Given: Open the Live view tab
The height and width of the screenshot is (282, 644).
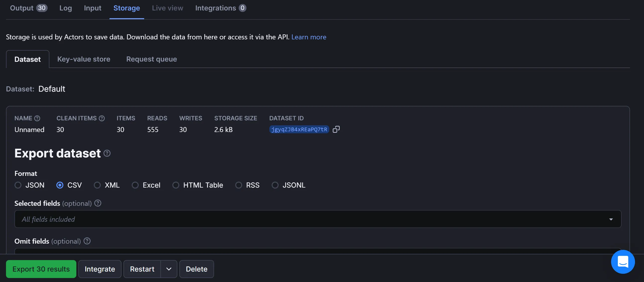Looking at the screenshot, I should coord(168,8).
